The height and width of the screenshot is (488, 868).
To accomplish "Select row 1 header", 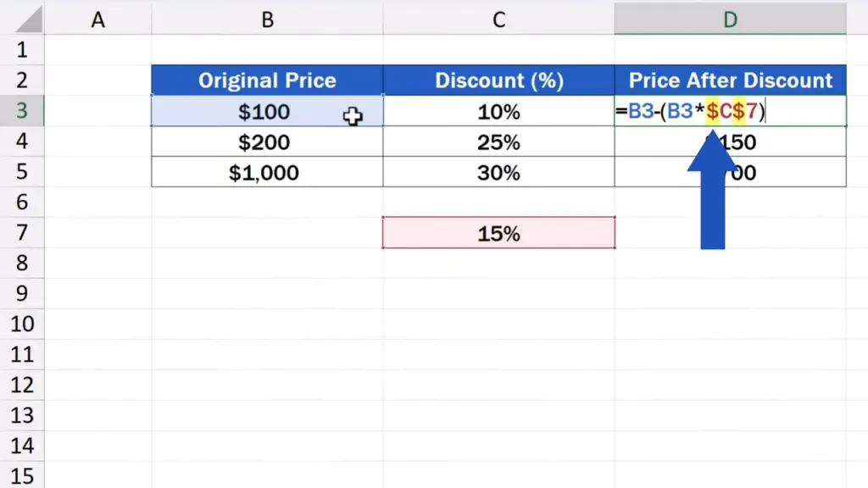I will coord(21,50).
